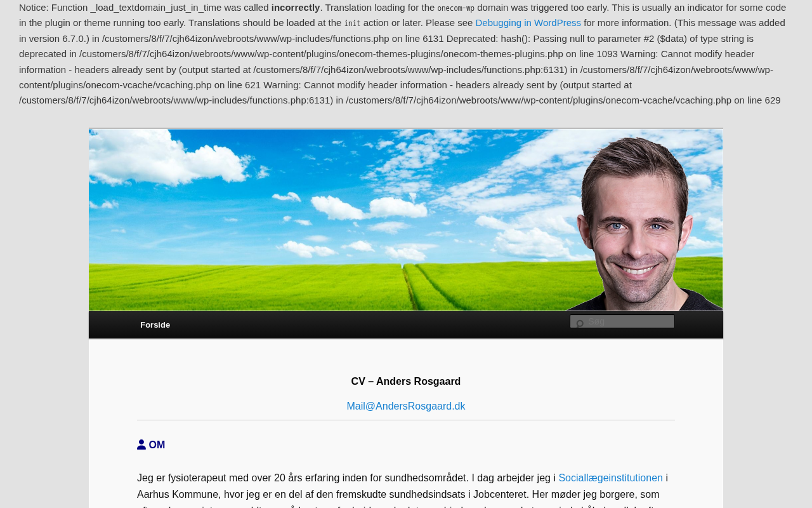Click the search magnifier icon
Image resolution: width=812 pixels, height=508 pixels.
pos(580,323)
